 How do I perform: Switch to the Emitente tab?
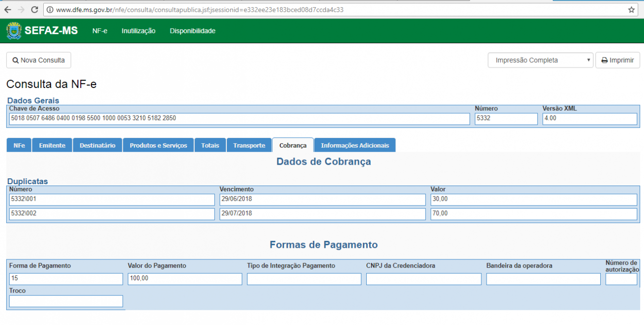(52, 145)
